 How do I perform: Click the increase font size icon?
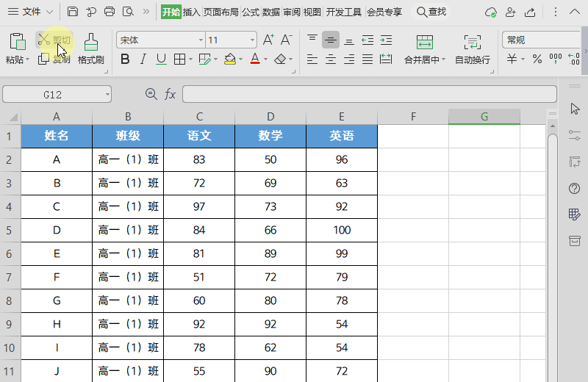(x=268, y=40)
